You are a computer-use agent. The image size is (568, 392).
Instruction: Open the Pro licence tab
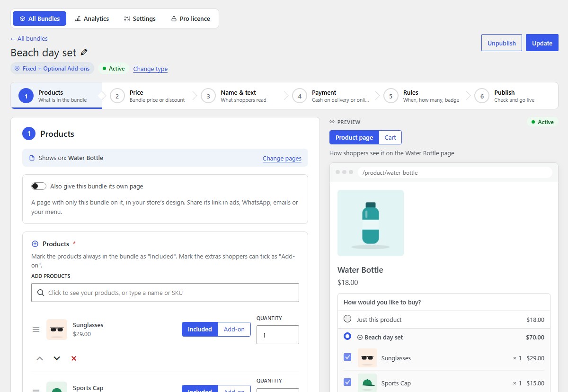pyautogui.click(x=191, y=18)
